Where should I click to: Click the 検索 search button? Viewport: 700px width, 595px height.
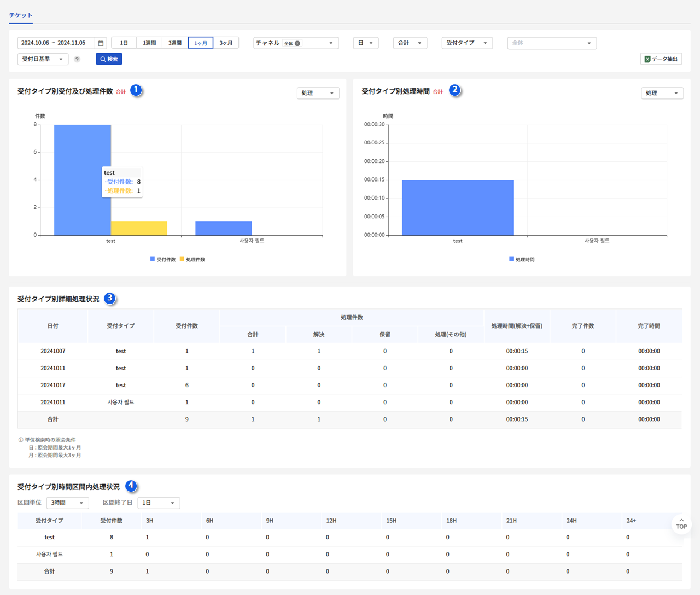[x=109, y=59]
